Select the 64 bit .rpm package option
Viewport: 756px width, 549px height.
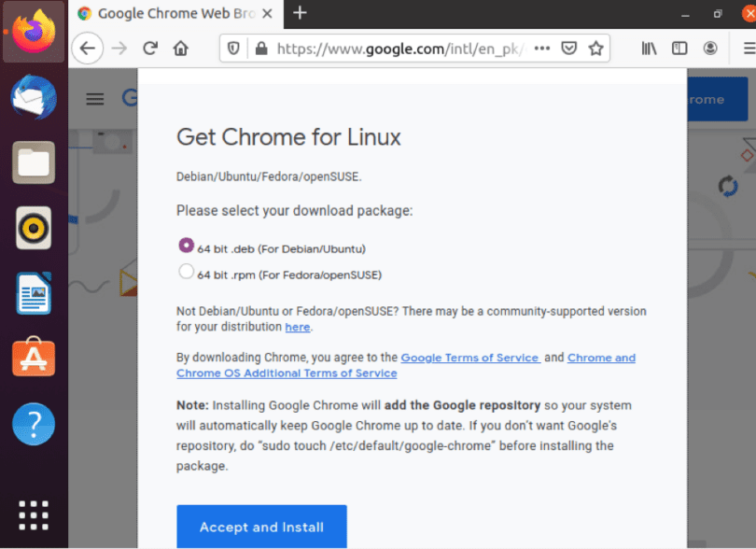click(186, 271)
